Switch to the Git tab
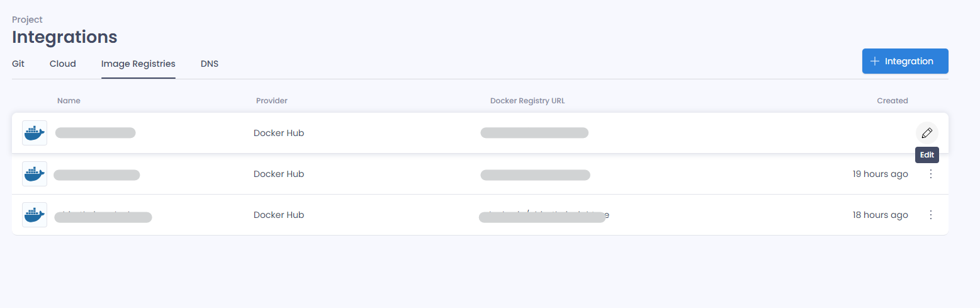 point(18,64)
